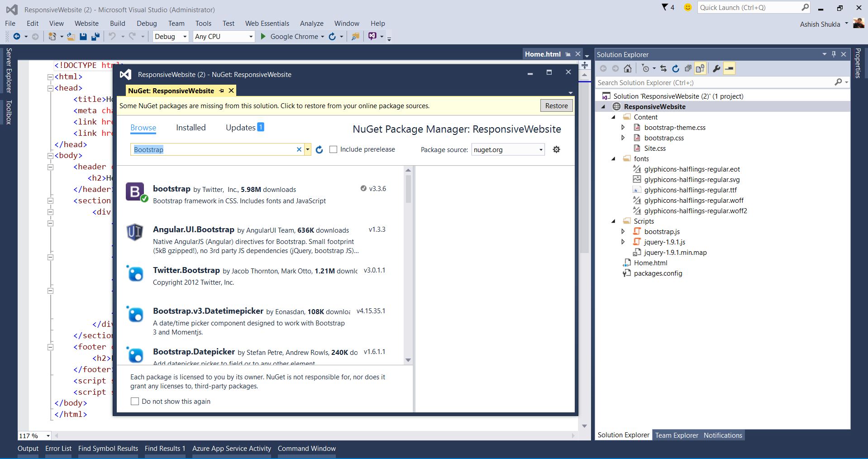Switch to the Updates tab in NuGet
The height and width of the screenshot is (459, 868).
coord(245,128)
